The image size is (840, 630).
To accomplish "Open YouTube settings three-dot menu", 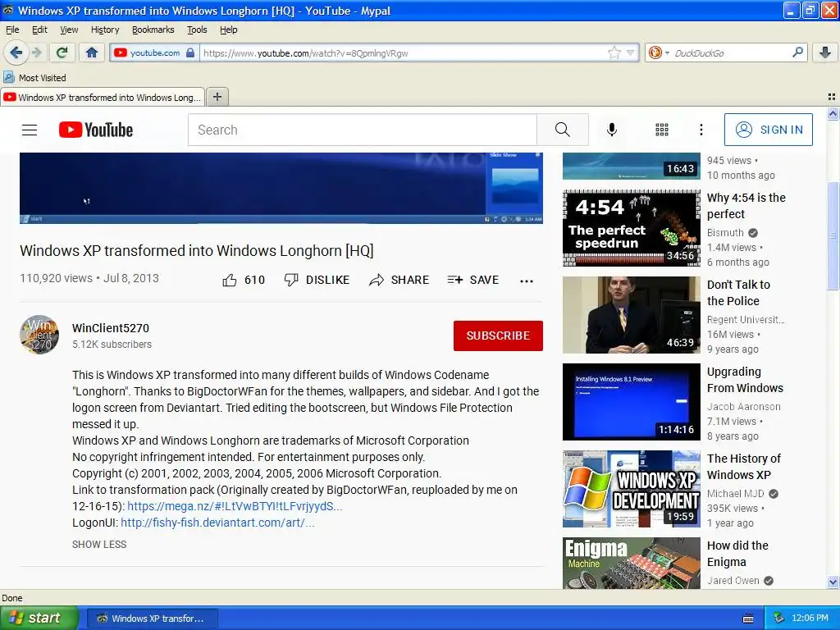I will click(x=701, y=130).
